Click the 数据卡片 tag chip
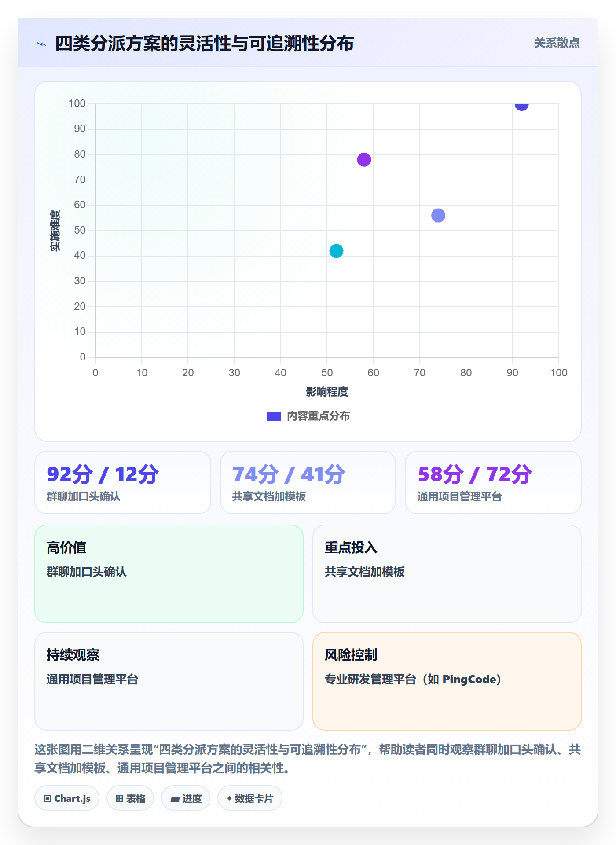Screen dimensions: 616x845 (250, 798)
